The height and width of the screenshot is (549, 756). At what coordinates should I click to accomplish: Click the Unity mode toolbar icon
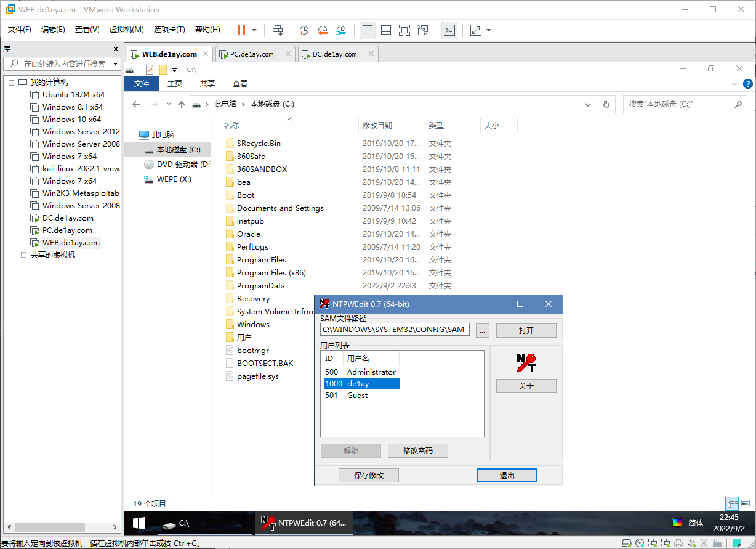tap(423, 30)
